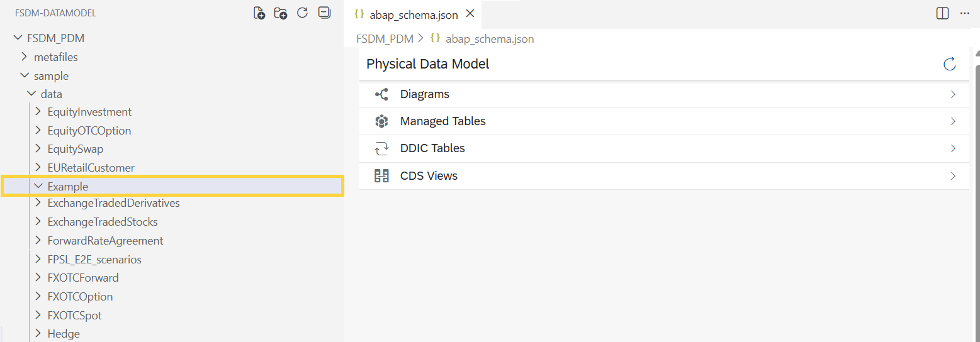
Task: Click abap_schema.json in the breadcrumb
Action: (490, 38)
